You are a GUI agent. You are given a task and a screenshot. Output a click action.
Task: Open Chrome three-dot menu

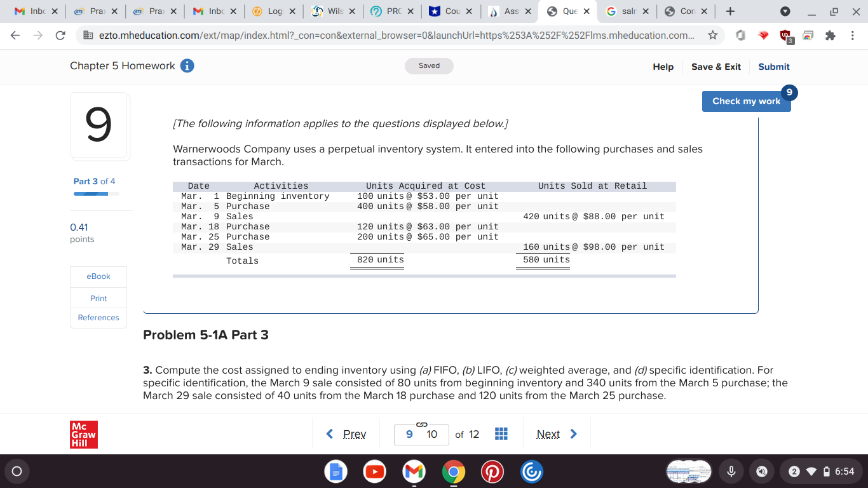pos(851,36)
